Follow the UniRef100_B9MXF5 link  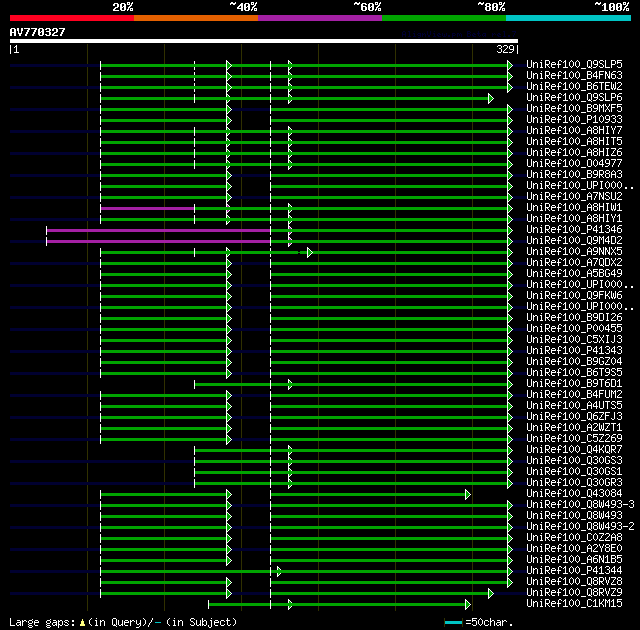point(574,109)
